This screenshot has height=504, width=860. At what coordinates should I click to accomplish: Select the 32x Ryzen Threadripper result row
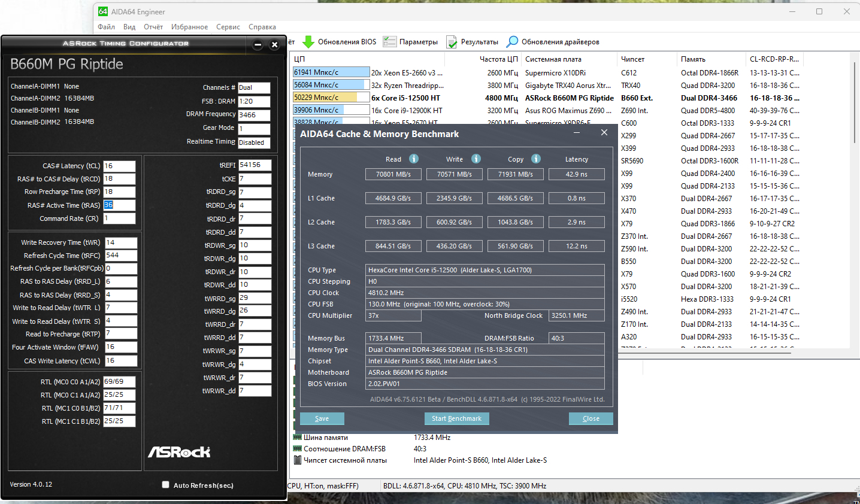coord(407,85)
